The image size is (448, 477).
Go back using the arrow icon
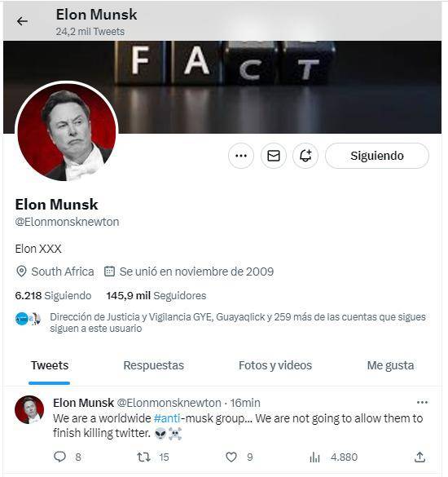(x=22, y=21)
